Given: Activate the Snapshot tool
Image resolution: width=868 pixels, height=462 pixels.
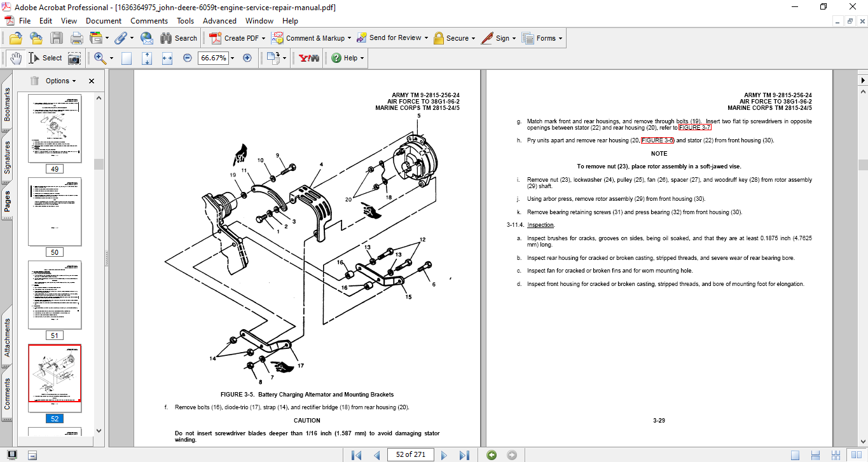Looking at the screenshot, I should 74,58.
